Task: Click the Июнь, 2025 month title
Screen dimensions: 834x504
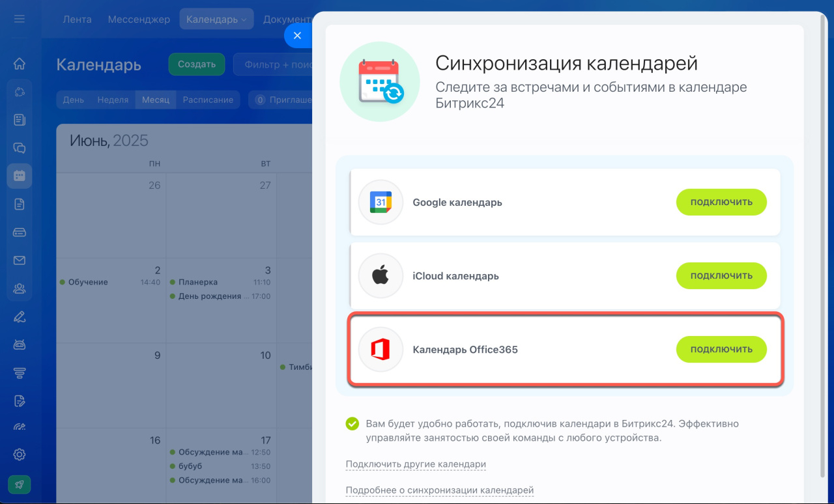Action: [109, 140]
